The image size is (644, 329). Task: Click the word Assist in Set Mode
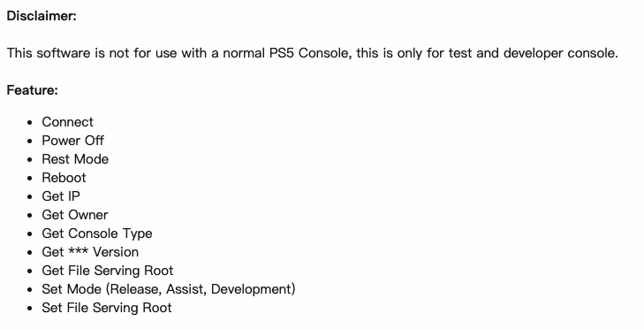tap(185, 289)
